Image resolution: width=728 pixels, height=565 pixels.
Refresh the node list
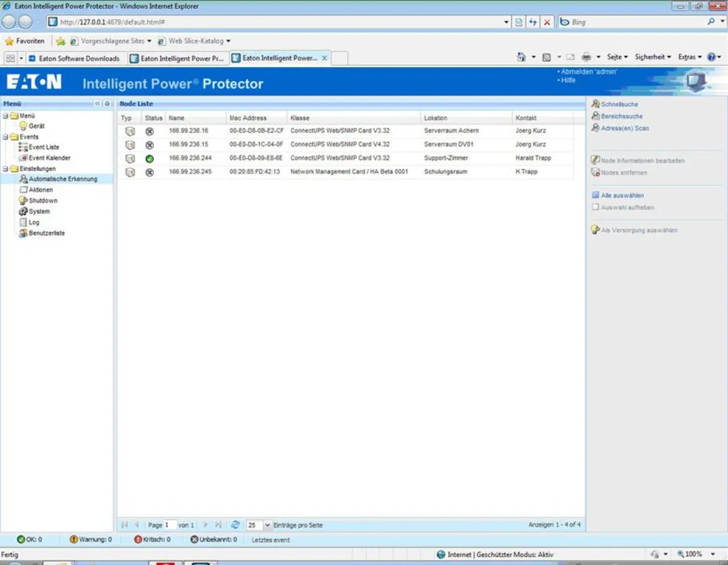tap(234, 525)
